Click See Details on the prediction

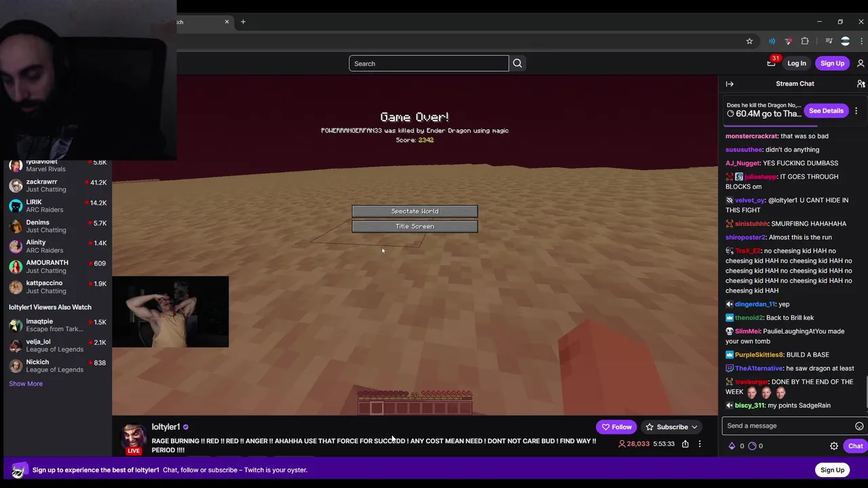pos(826,110)
